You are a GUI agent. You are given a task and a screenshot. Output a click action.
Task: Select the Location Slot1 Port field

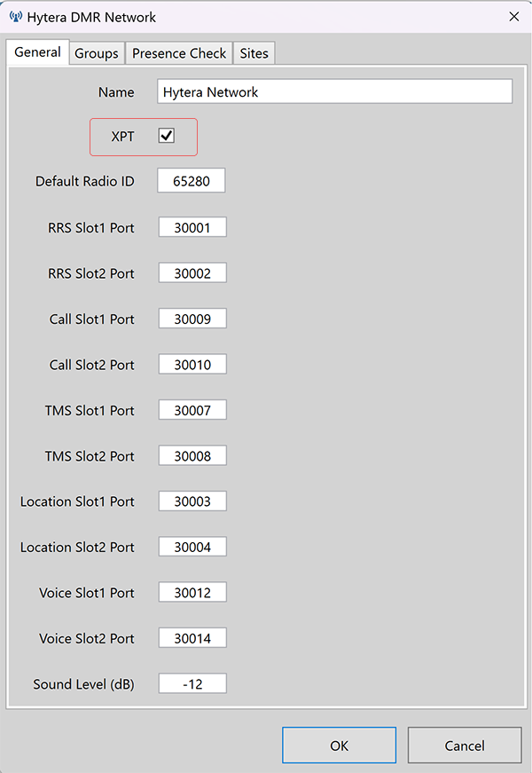192,501
